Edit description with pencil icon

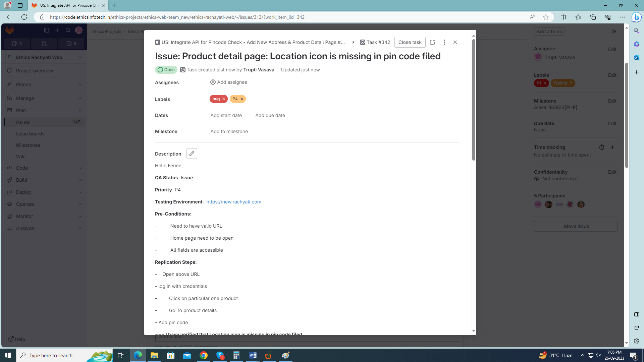pyautogui.click(x=192, y=154)
